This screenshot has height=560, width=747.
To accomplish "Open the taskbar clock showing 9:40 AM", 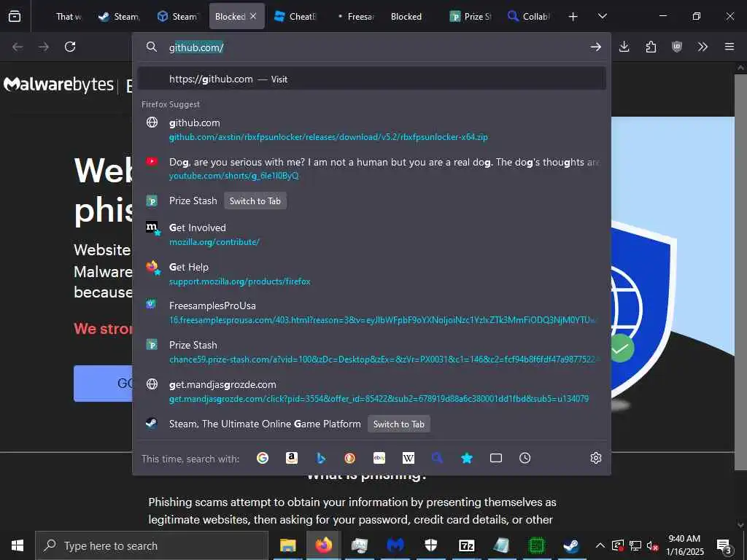I will click(x=684, y=545).
